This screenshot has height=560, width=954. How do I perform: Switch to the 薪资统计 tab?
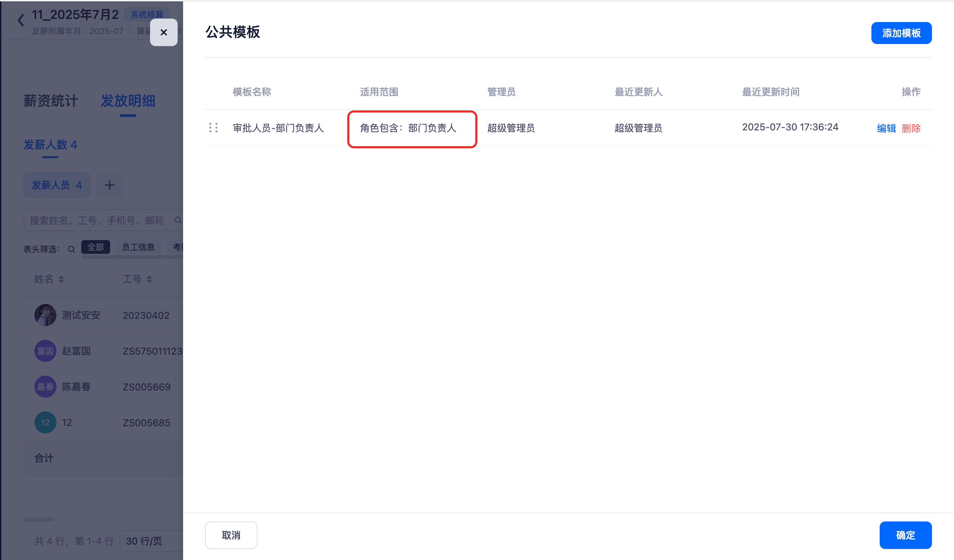tap(51, 101)
